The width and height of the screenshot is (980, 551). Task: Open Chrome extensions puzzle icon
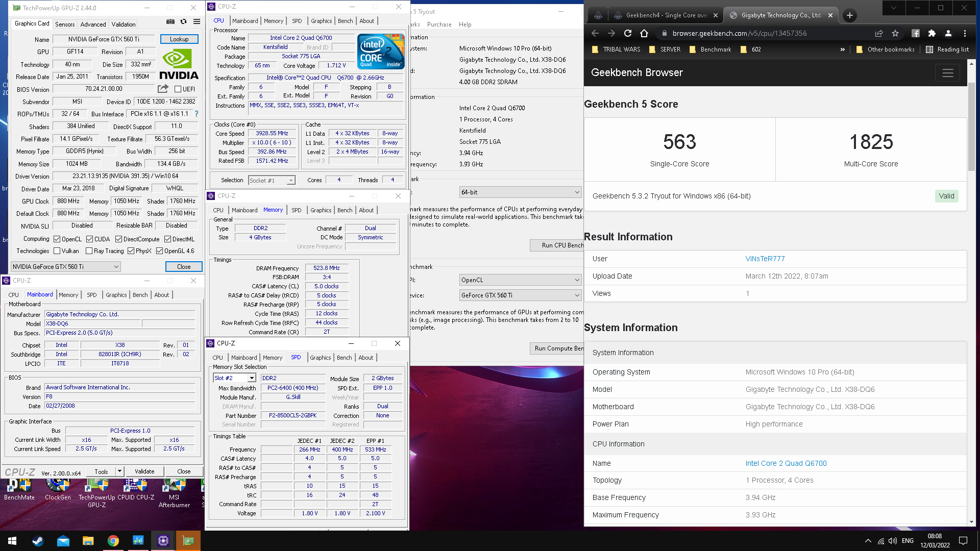[x=932, y=33]
